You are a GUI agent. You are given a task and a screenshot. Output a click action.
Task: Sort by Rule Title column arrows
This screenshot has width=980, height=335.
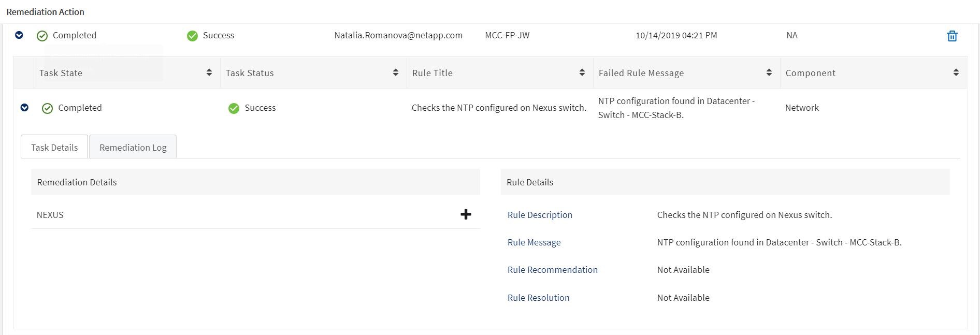(x=582, y=72)
